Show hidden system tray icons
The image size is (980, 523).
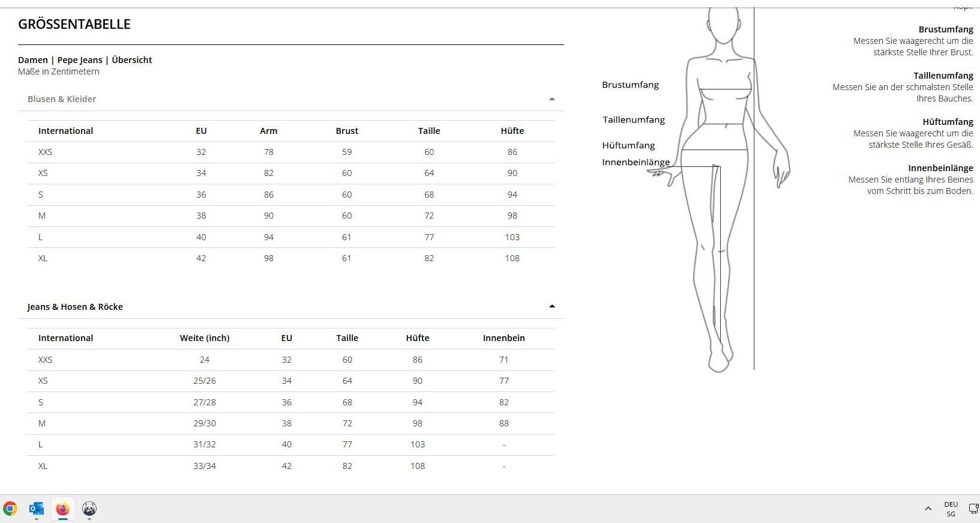pyautogui.click(x=928, y=509)
